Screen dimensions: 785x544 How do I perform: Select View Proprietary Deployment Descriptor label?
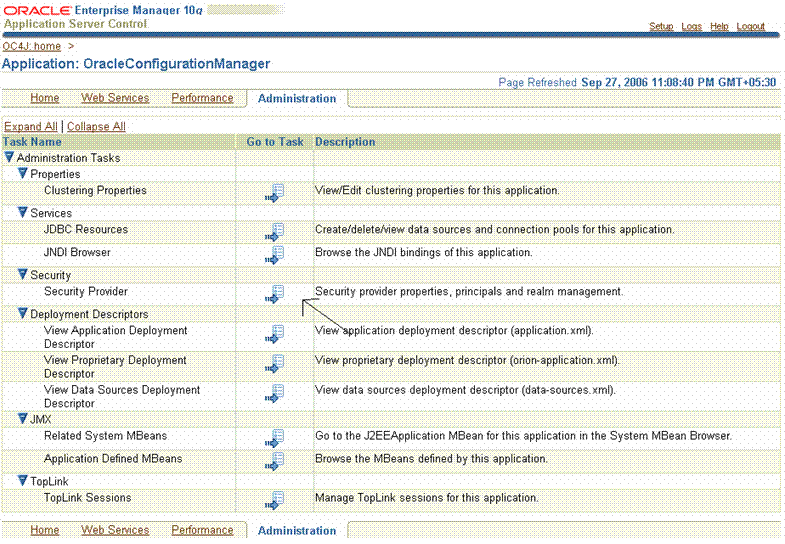tap(115, 367)
